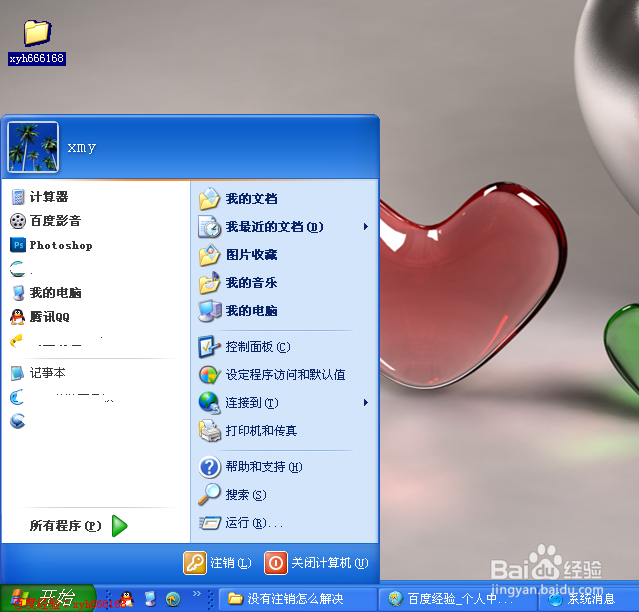Expand 所有程序 green arrow

pos(119,526)
